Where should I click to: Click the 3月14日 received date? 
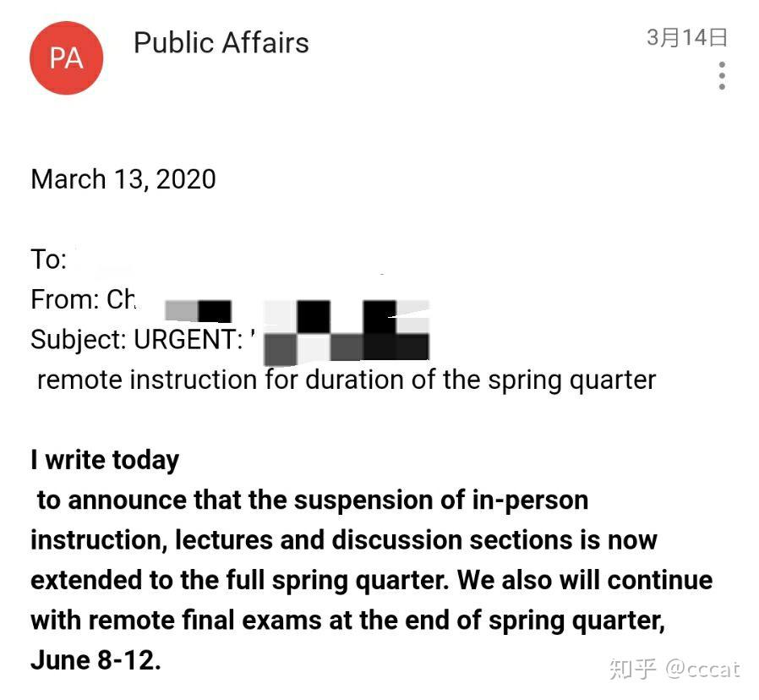click(x=687, y=37)
